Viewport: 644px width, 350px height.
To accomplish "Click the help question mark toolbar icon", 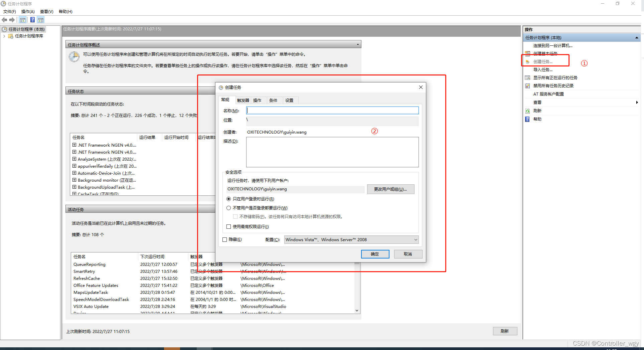I will (x=32, y=20).
